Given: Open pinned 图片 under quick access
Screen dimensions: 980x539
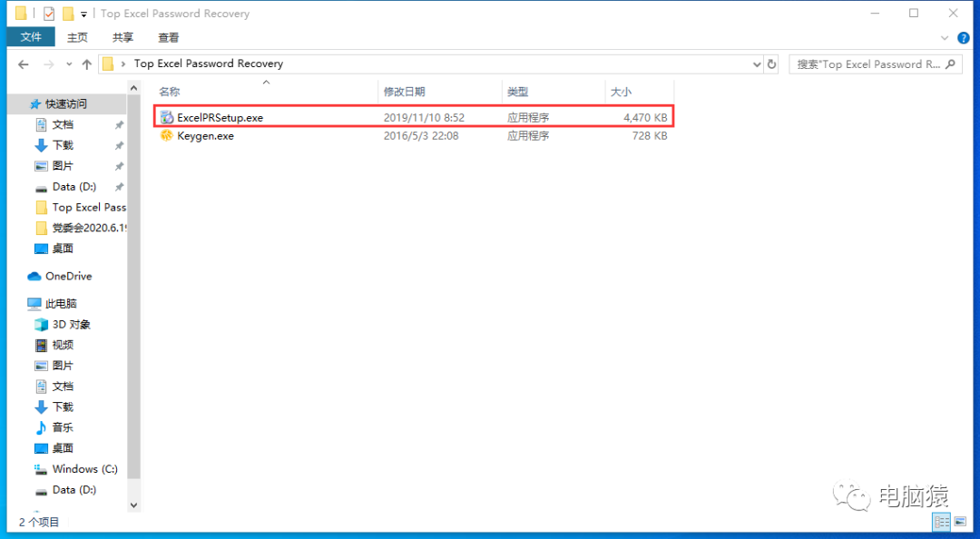Looking at the screenshot, I should click(63, 166).
